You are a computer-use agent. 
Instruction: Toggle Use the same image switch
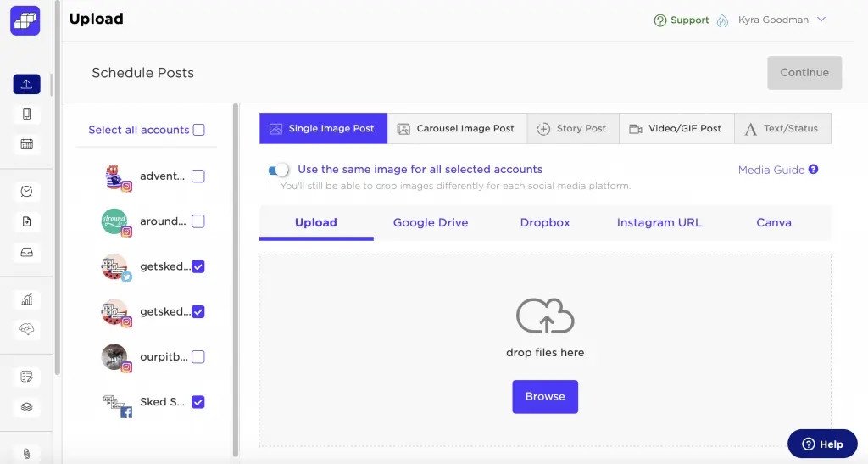[279, 170]
